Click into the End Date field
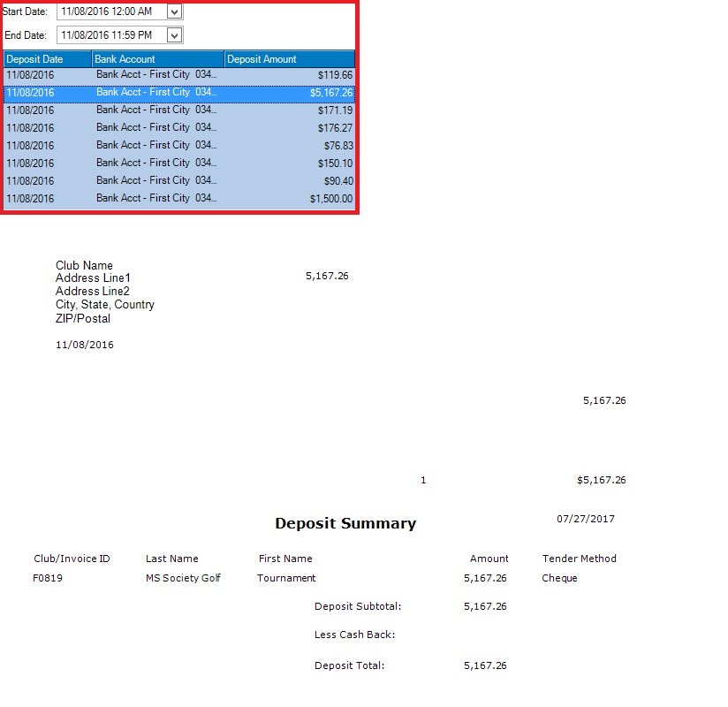Image resolution: width=728 pixels, height=707 pixels. coord(110,35)
